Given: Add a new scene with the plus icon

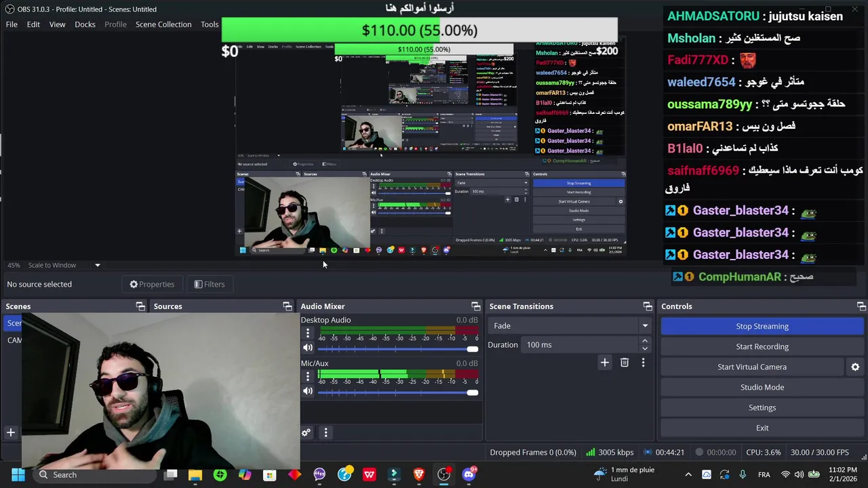Looking at the screenshot, I should (11, 432).
